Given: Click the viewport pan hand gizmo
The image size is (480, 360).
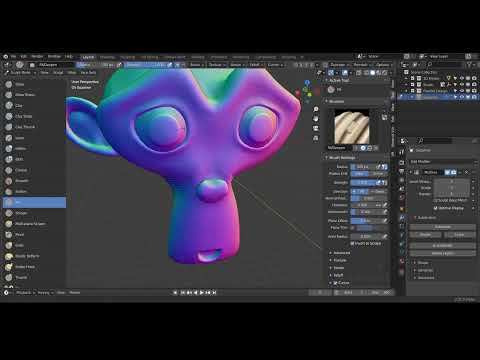Looking at the screenshot, I should 316,119.
